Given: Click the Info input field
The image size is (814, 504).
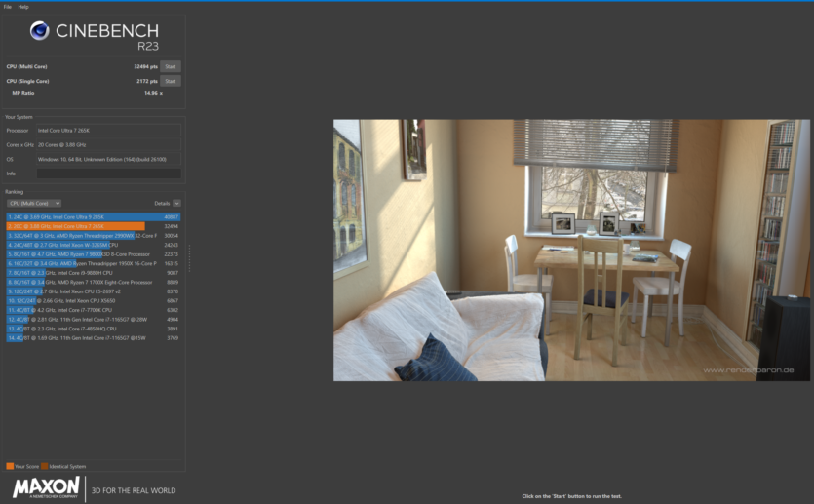Looking at the screenshot, I should (x=108, y=174).
